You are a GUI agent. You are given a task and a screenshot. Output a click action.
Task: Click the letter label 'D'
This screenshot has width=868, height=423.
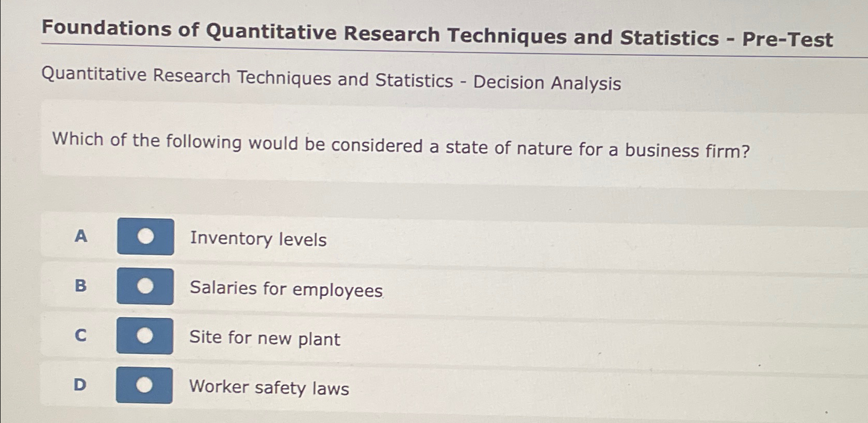(80, 385)
